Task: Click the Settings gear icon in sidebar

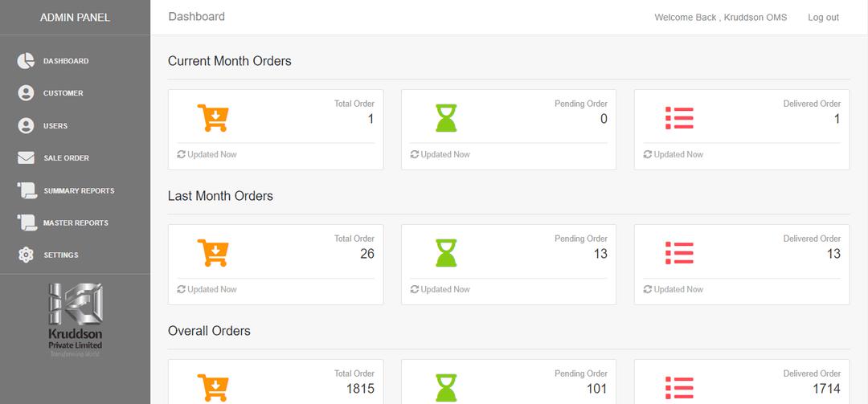Action: [26, 255]
